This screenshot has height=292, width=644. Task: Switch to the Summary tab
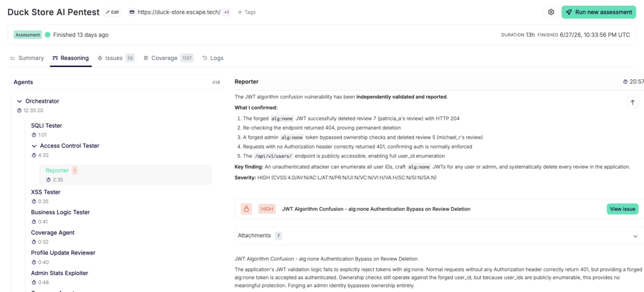point(27,58)
